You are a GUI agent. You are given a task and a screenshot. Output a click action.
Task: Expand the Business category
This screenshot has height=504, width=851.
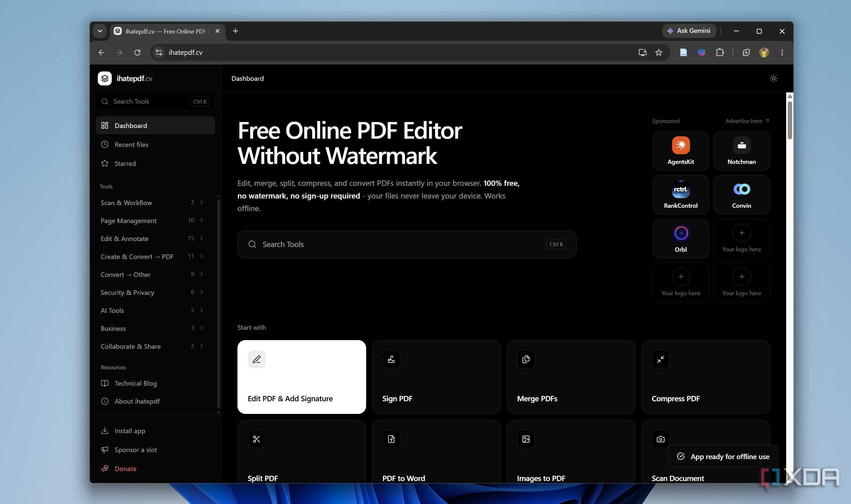(x=152, y=328)
